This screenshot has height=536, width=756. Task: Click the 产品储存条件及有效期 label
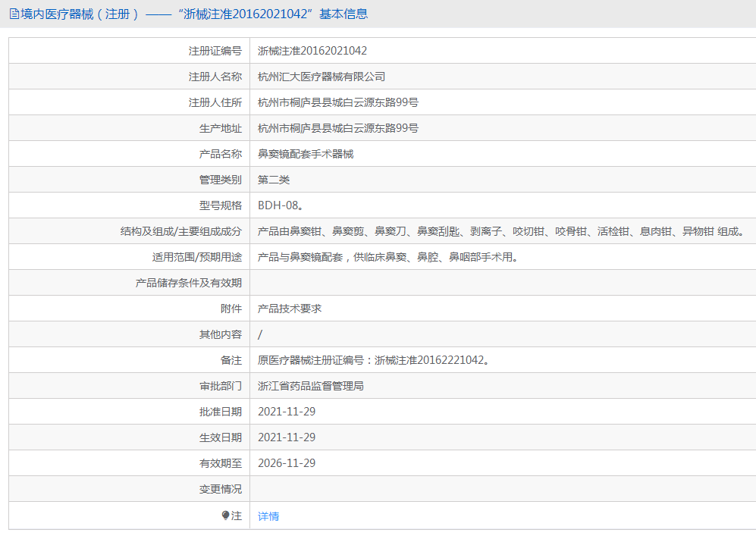click(189, 283)
